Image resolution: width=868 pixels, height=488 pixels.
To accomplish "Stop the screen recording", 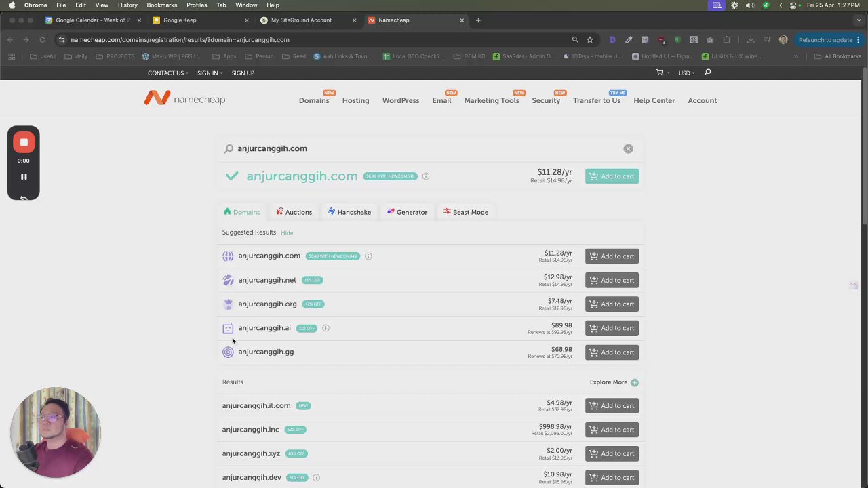I will click(x=24, y=142).
